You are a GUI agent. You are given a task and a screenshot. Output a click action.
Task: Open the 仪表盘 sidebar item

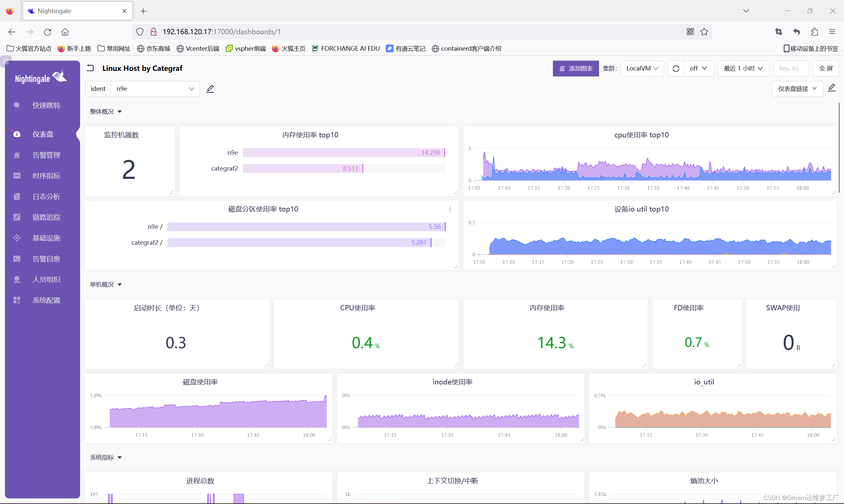43,134
